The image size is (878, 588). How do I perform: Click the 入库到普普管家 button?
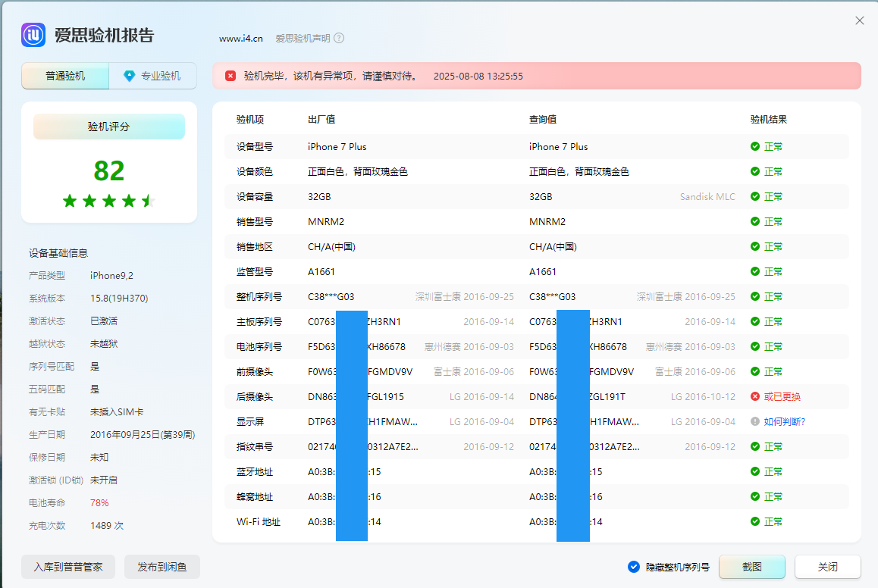pyautogui.click(x=68, y=567)
